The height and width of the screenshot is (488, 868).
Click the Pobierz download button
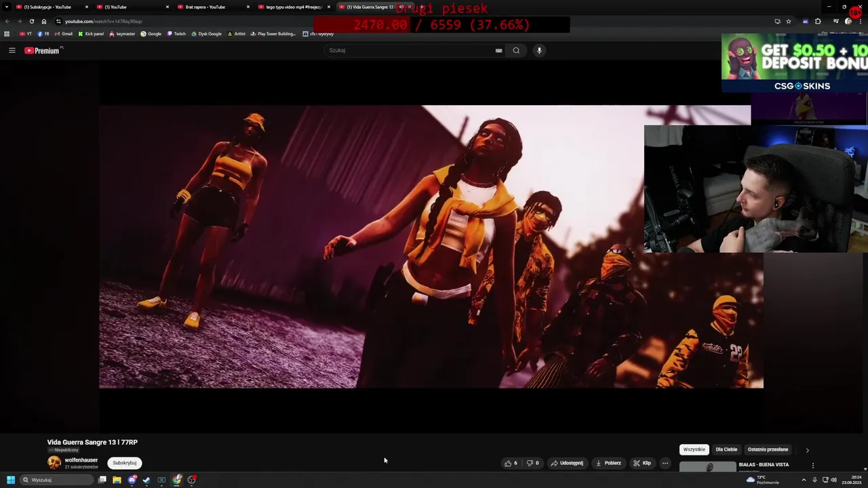(608, 463)
